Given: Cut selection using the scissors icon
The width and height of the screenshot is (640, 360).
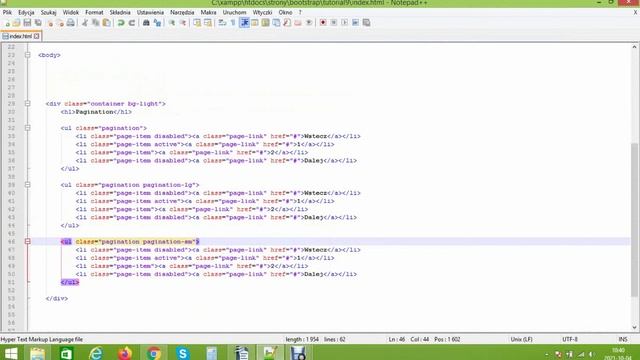Looking at the screenshot, I should [84, 23].
